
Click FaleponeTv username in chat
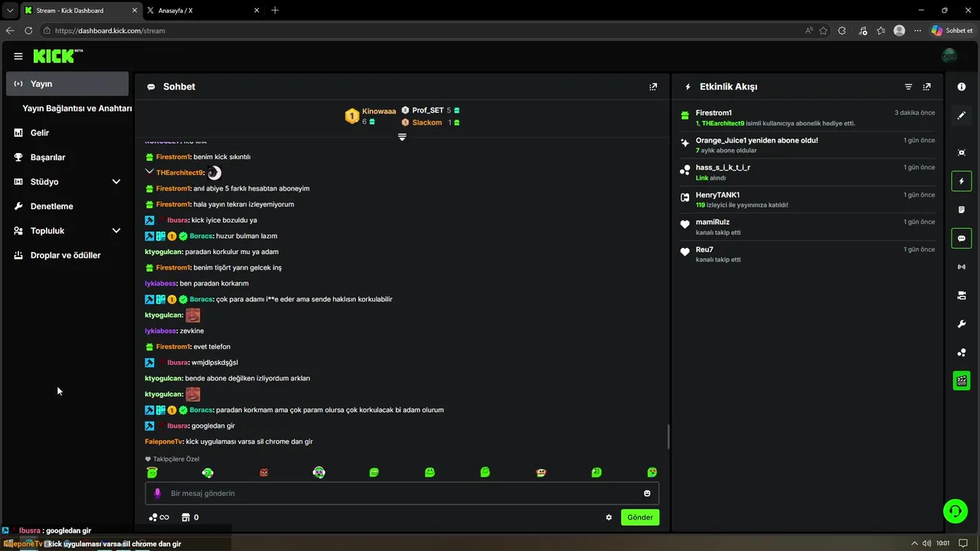163,442
